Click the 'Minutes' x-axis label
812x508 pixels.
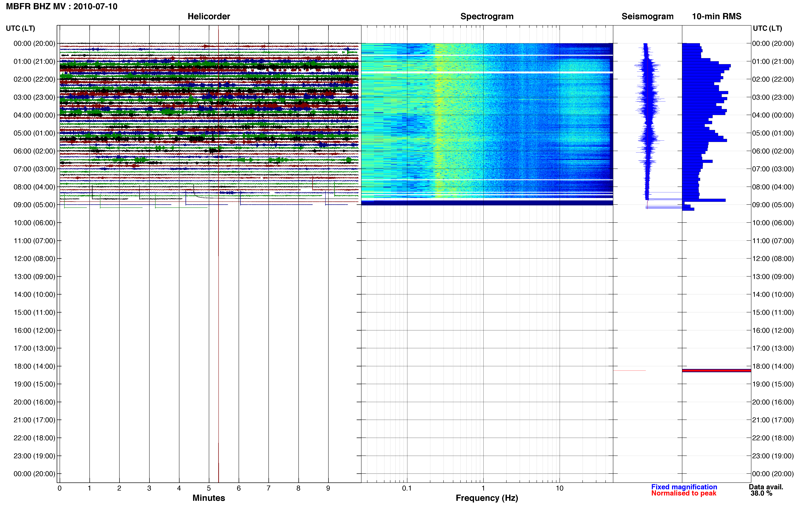pyautogui.click(x=209, y=498)
